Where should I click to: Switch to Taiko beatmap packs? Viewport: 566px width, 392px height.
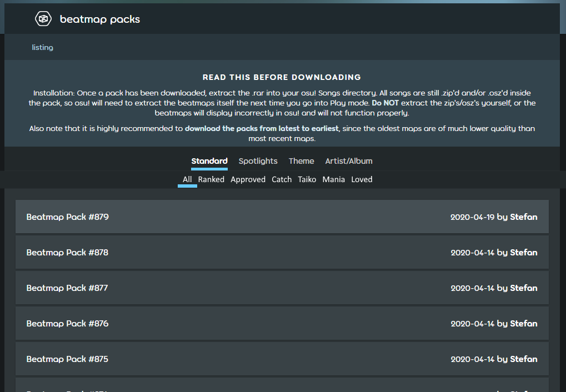tap(307, 179)
